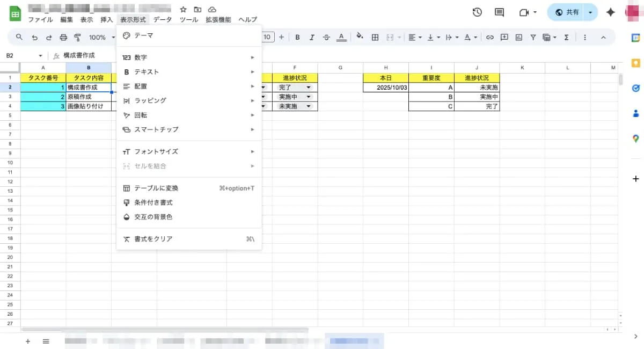
Task: Toggle italic formatting
Action: [312, 37]
